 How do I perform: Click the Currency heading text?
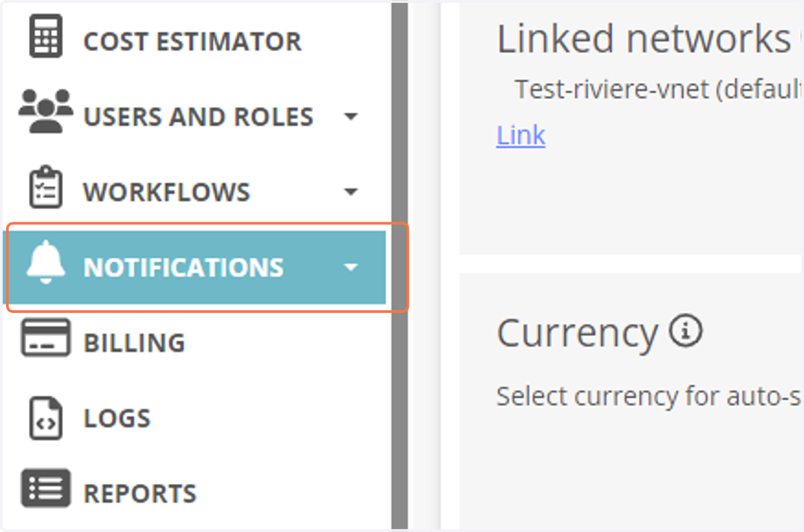[578, 332]
